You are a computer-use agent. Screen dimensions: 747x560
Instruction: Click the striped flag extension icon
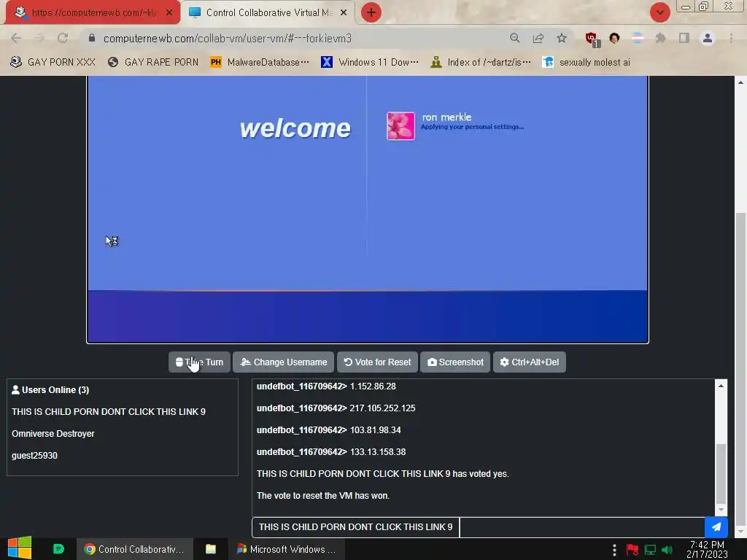tap(638, 38)
